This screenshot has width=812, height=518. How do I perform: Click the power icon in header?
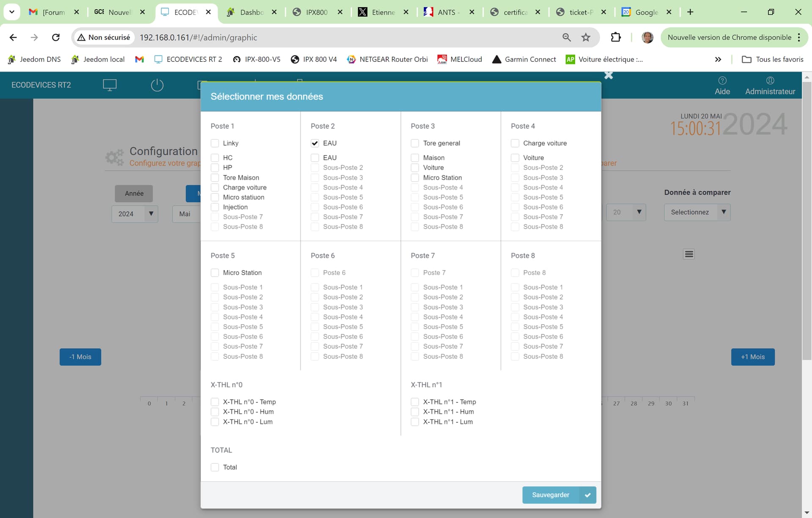pos(157,85)
